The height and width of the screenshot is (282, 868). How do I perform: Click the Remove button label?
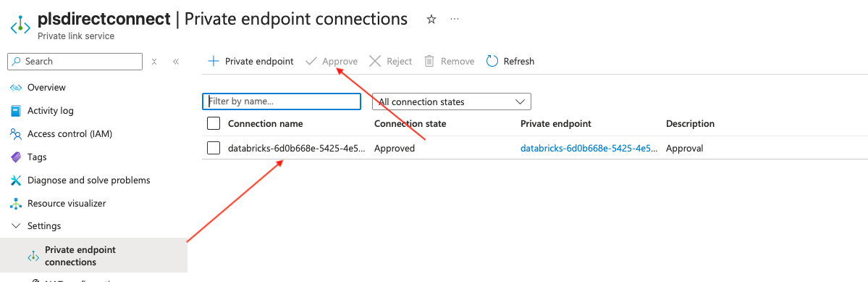click(458, 62)
